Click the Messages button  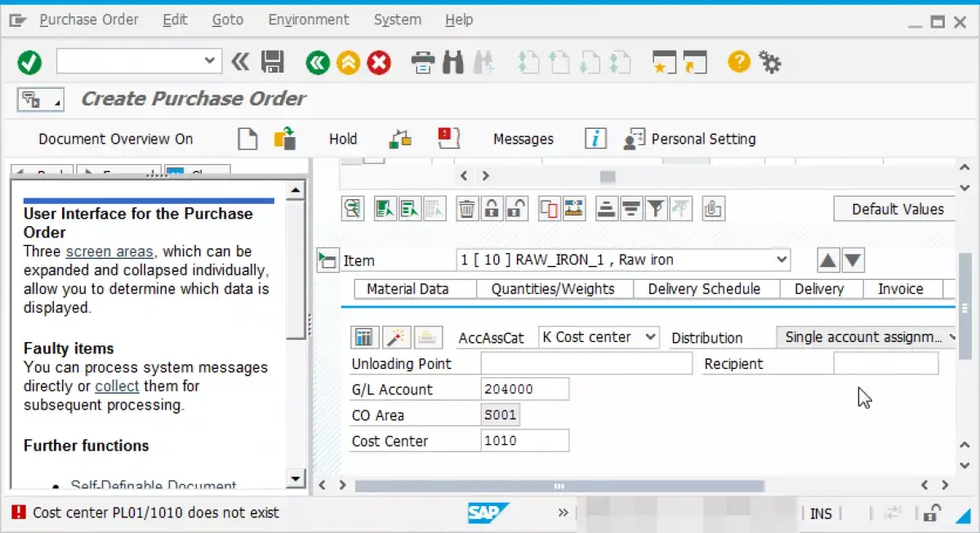pyautogui.click(x=523, y=139)
